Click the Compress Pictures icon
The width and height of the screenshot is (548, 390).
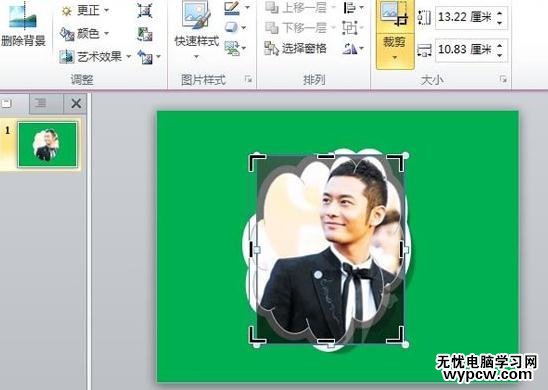(x=145, y=10)
